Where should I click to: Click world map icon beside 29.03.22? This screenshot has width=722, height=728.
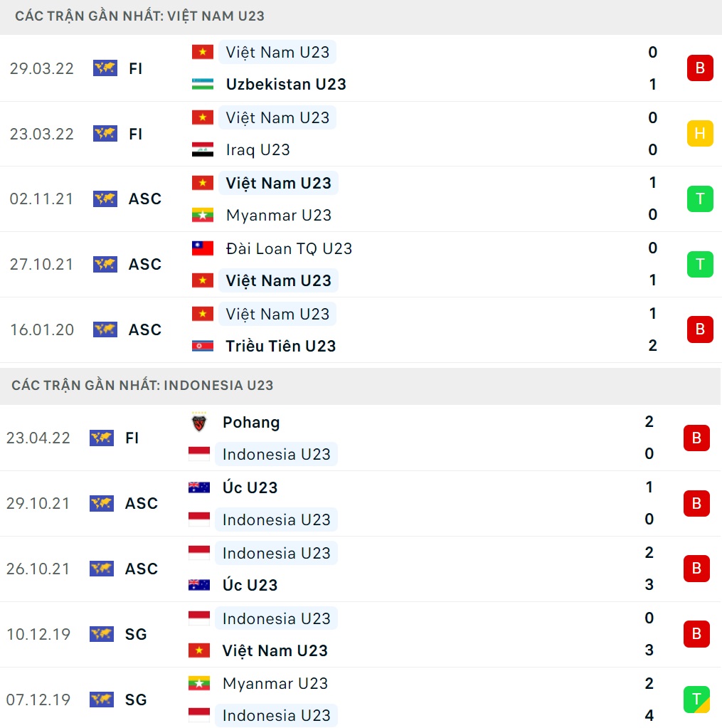point(105,68)
